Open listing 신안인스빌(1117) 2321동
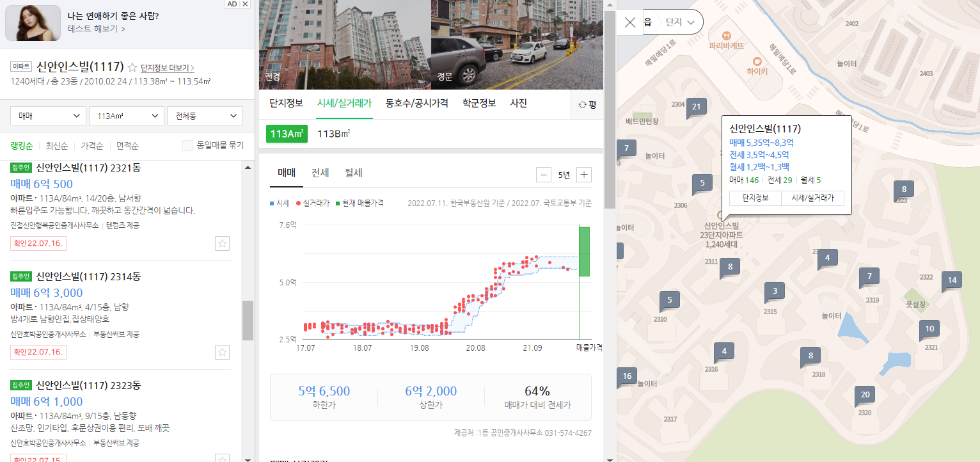This screenshot has height=462, width=980. coord(88,168)
